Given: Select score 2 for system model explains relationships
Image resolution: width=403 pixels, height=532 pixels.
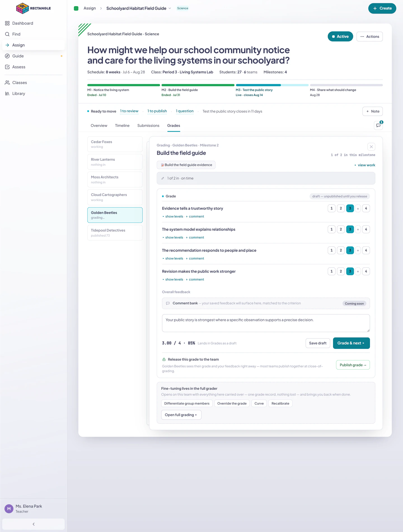Looking at the screenshot, I should pyautogui.click(x=341, y=229).
